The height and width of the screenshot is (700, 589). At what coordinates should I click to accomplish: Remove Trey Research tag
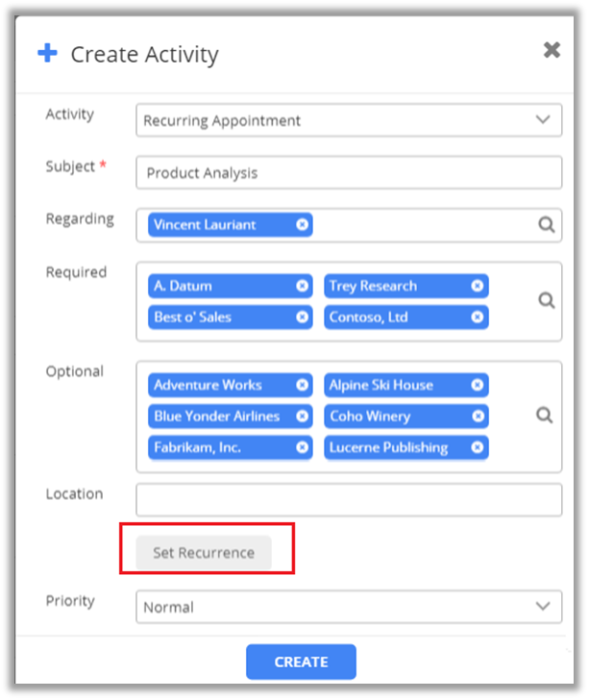coord(477,286)
